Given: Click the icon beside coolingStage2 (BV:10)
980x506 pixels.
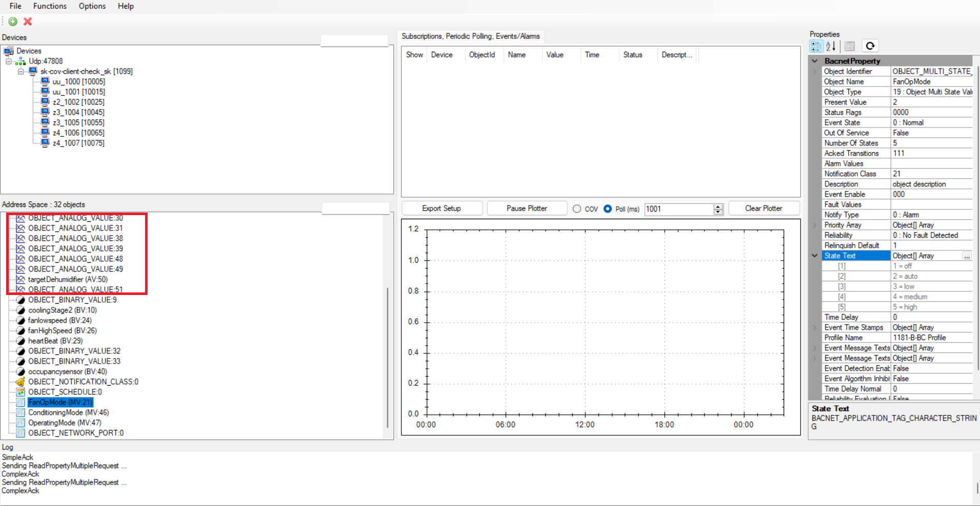Looking at the screenshot, I should point(21,310).
